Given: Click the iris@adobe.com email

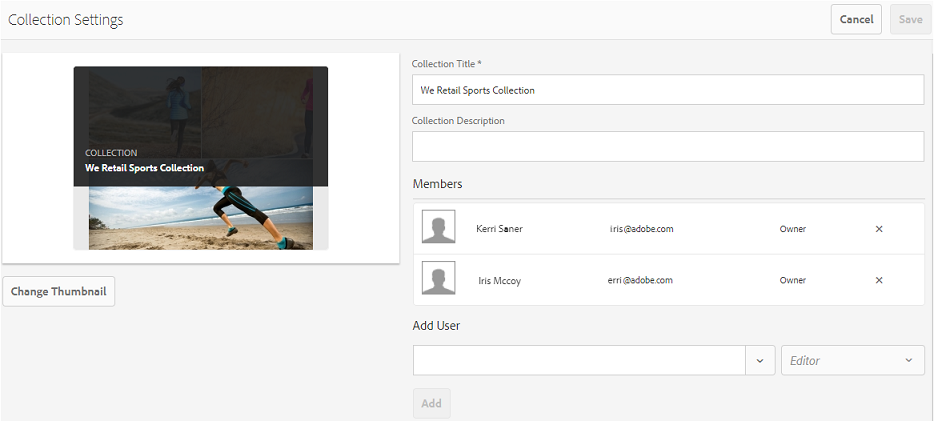Looking at the screenshot, I should tap(642, 229).
